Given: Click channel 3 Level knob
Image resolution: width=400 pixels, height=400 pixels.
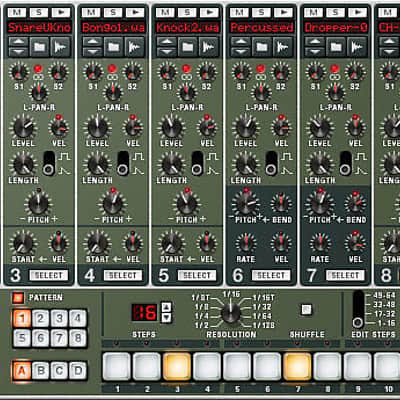Looking at the screenshot, I should click(23, 127).
